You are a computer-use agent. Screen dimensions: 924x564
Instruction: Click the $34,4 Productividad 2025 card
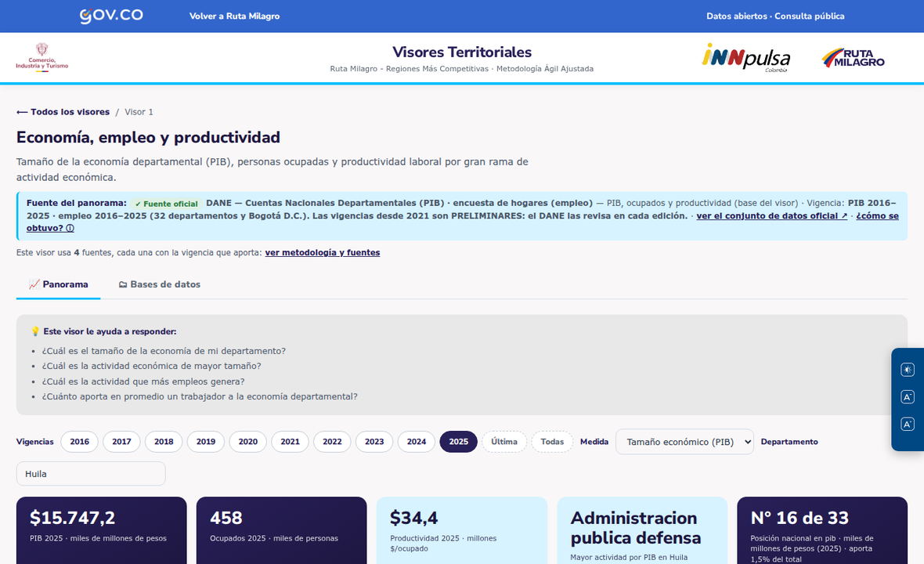coord(462,530)
